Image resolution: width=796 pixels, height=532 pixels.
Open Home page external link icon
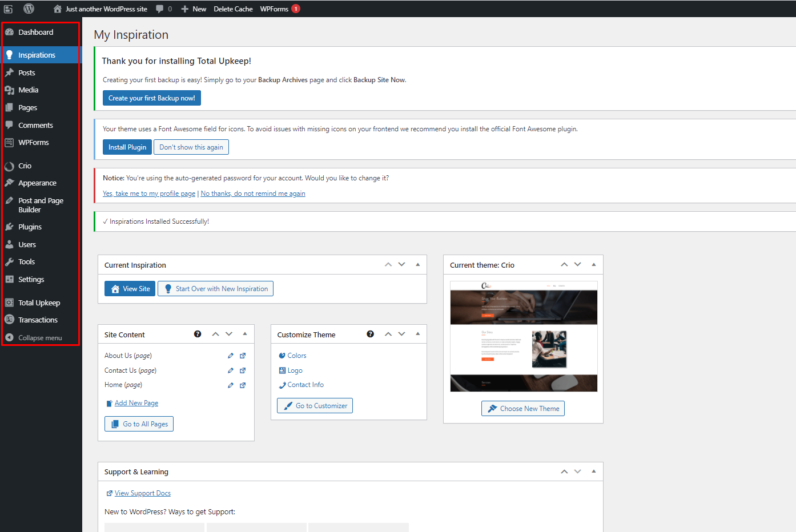(243, 385)
